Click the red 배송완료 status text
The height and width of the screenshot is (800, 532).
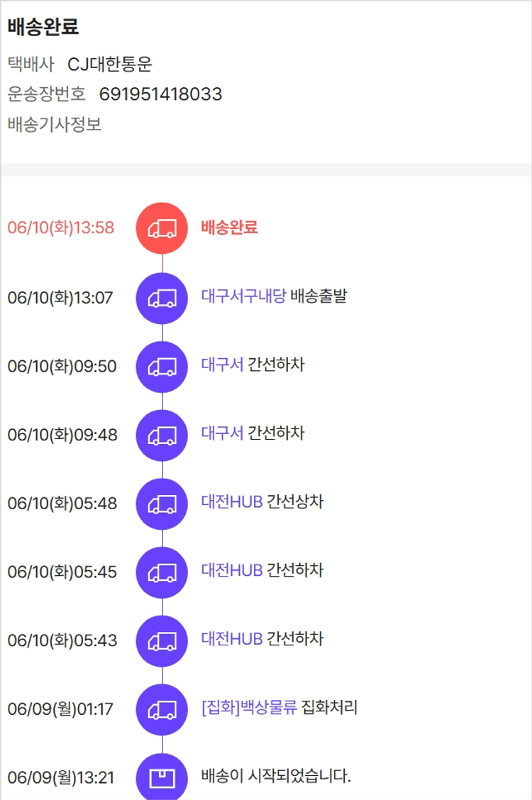point(229,228)
